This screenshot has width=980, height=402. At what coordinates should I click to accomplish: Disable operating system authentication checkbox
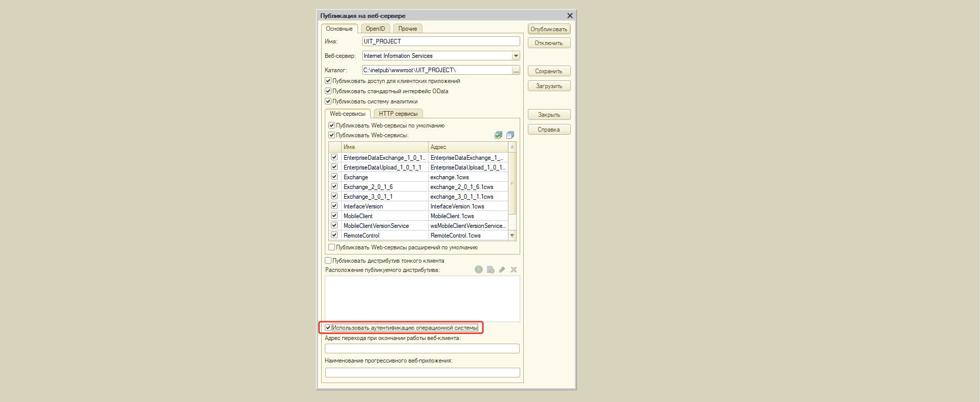[328, 328]
